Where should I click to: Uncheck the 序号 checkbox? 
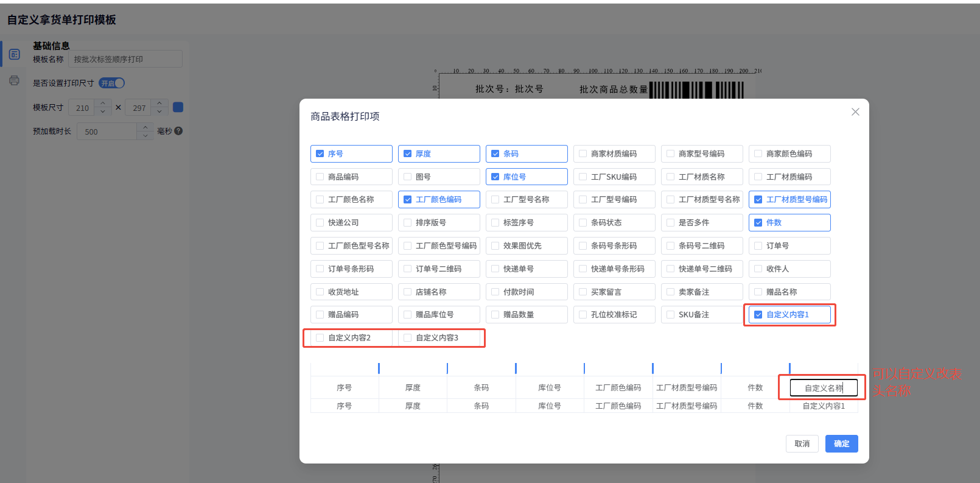click(x=320, y=154)
